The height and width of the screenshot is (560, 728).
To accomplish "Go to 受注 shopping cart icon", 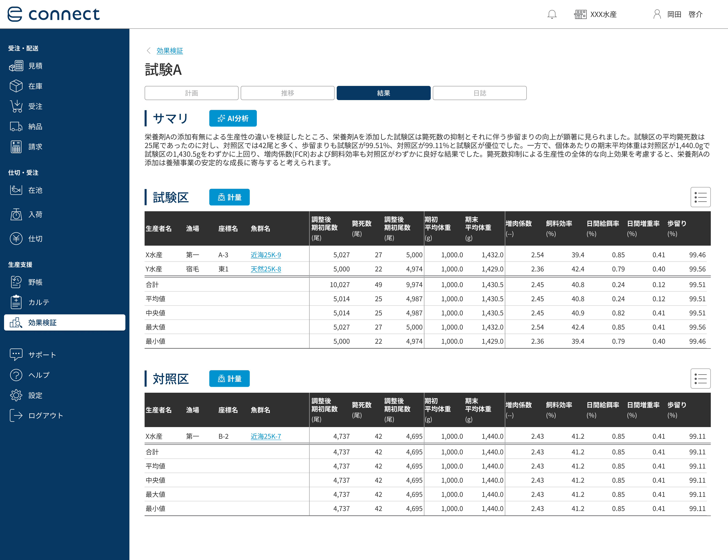I will [16, 106].
